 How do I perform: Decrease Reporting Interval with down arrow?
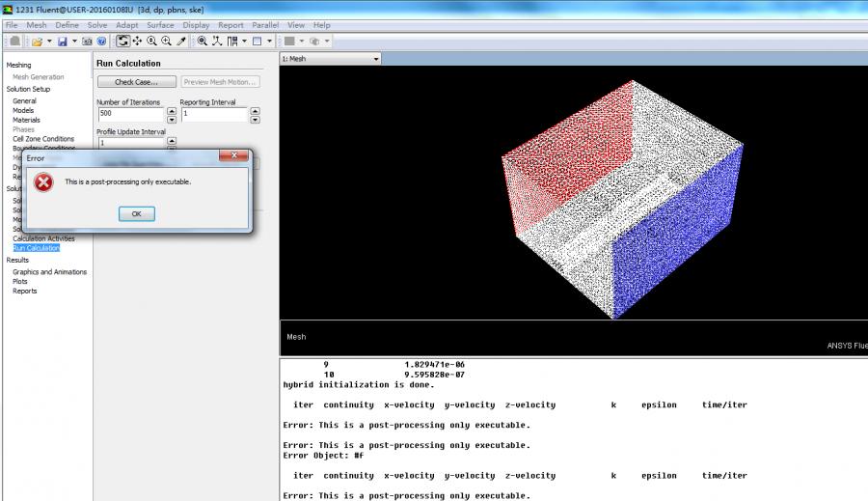click(256, 119)
